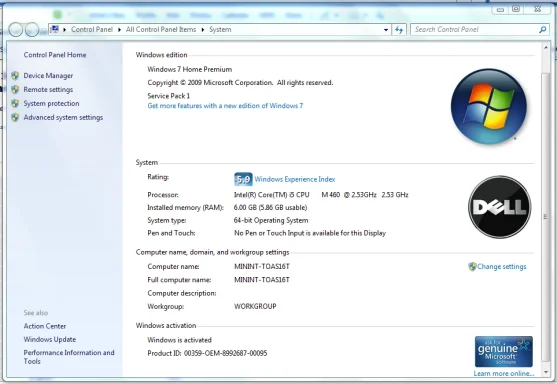This screenshot has height=384, width=557.
Task: Expand the arrow after Control Panel breadcrumb
Action: click(x=119, y=30)
